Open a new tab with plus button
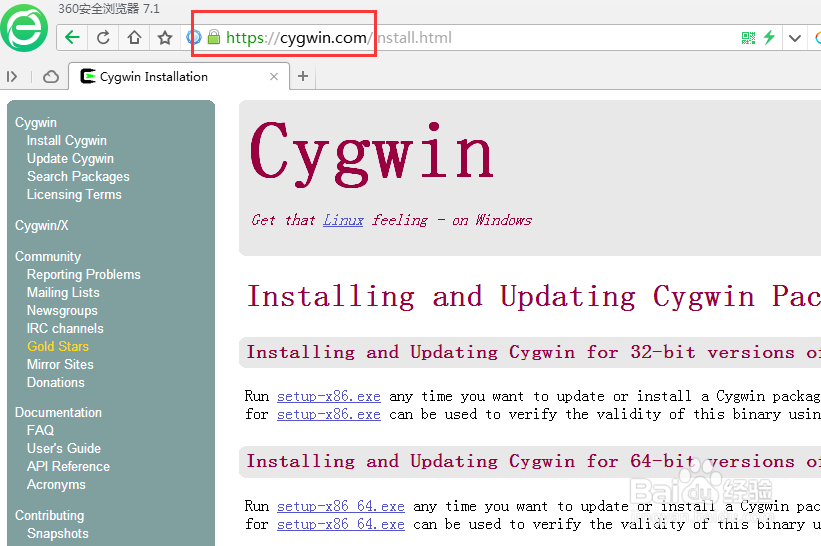Screen dimensions: 821x546 [x=303, y=76]
